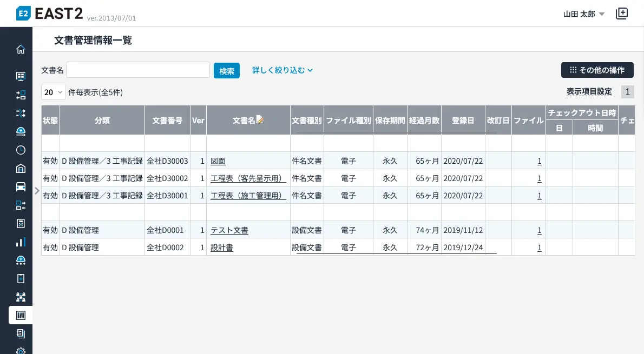
Task: Open the その他の操作 button
Action: (x=597, y=70)
